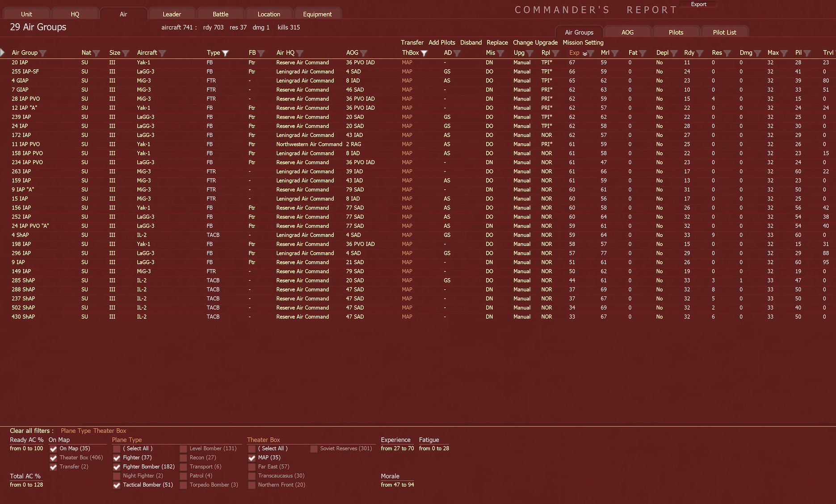Screen dimensions: 836x504
Task: Open the Depl column filter funnel
Action: 674,53
